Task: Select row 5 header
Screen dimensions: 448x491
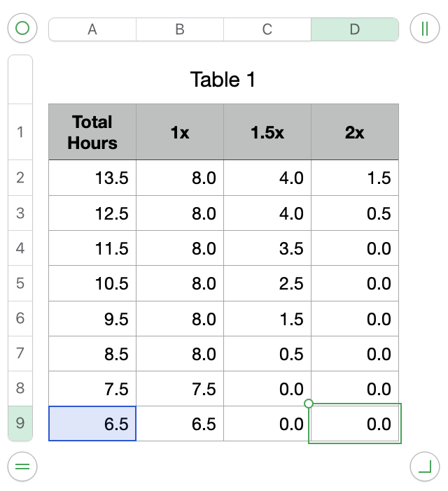Action: (20, 283)
